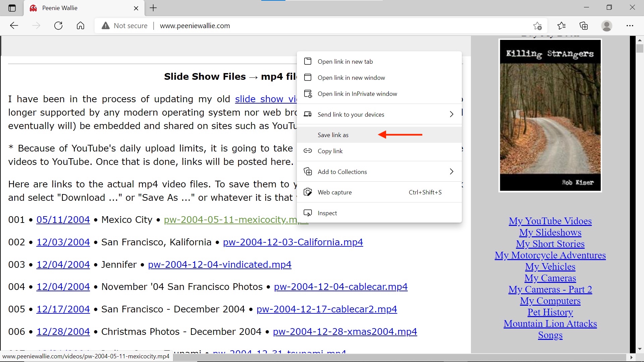Screen dimensions: 644x362
Task: Select 'Open link in new tab'
Action: pos(345,61)
